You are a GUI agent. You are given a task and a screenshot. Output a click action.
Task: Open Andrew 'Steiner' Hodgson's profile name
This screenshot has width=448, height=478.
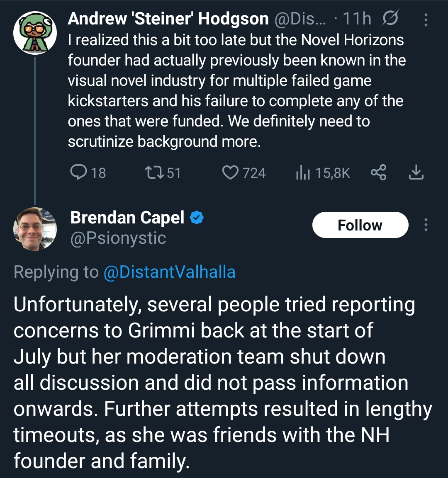pos(168,19)
